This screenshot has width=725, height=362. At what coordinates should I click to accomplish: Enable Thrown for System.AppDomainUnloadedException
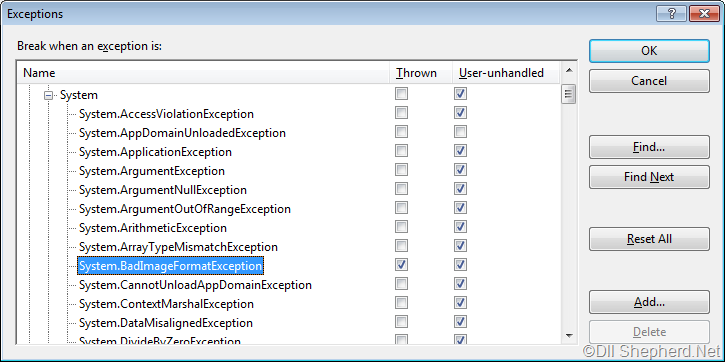(401, 132)
